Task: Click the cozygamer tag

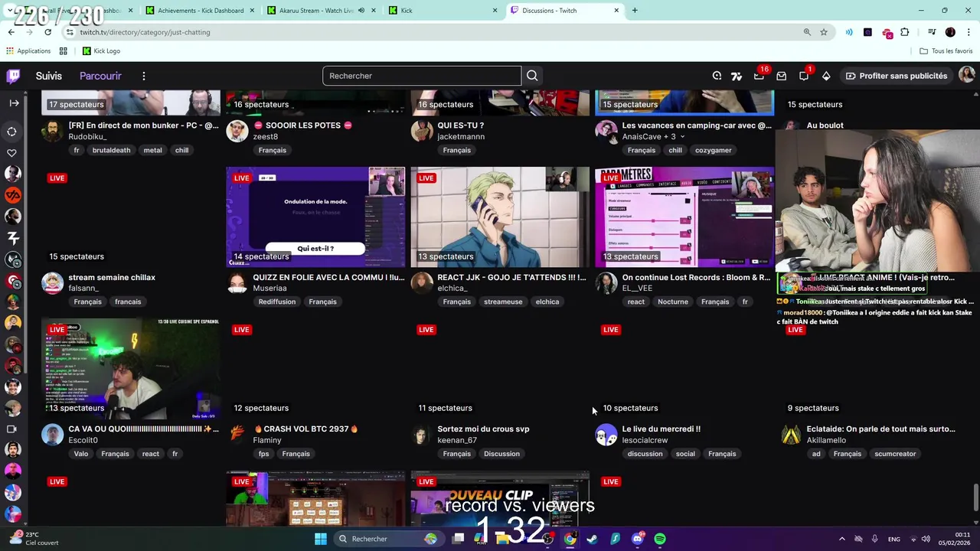Action: [x=713, y=150]
